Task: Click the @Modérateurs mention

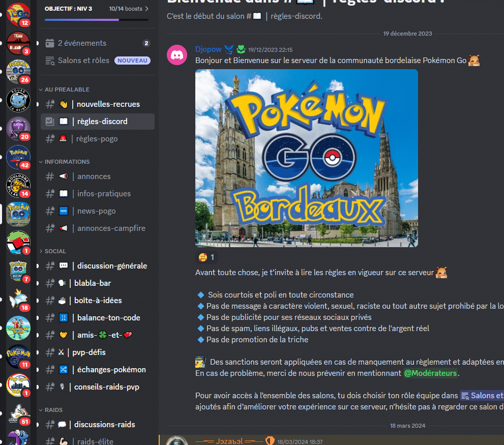Action: point(430,373)
